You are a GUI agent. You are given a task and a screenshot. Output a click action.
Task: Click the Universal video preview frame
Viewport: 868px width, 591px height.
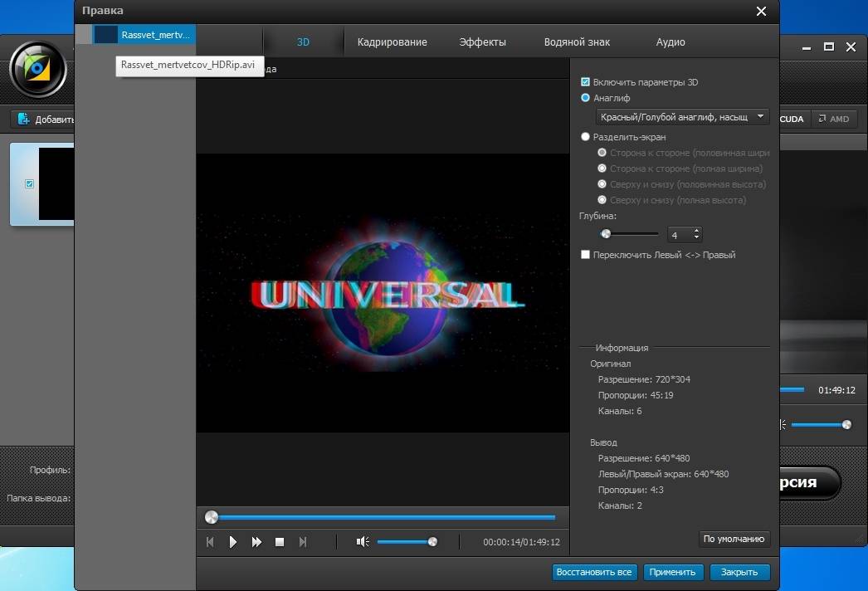[x=383, y=293]
